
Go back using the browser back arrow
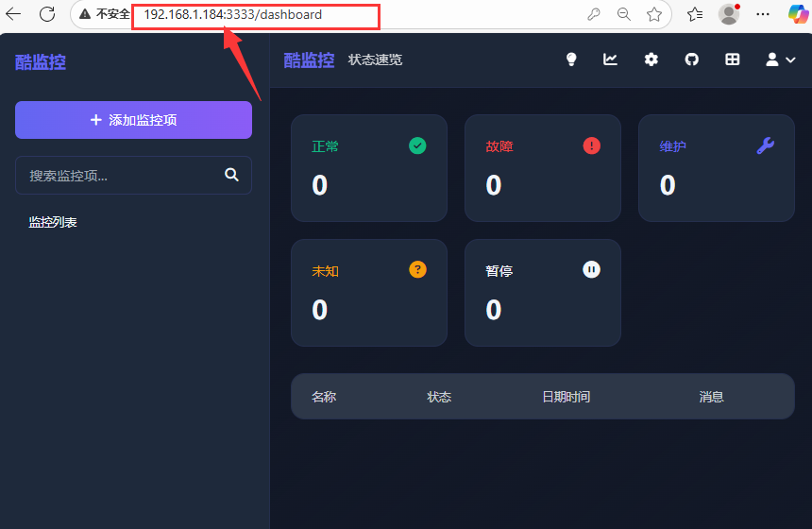(13, 14)
